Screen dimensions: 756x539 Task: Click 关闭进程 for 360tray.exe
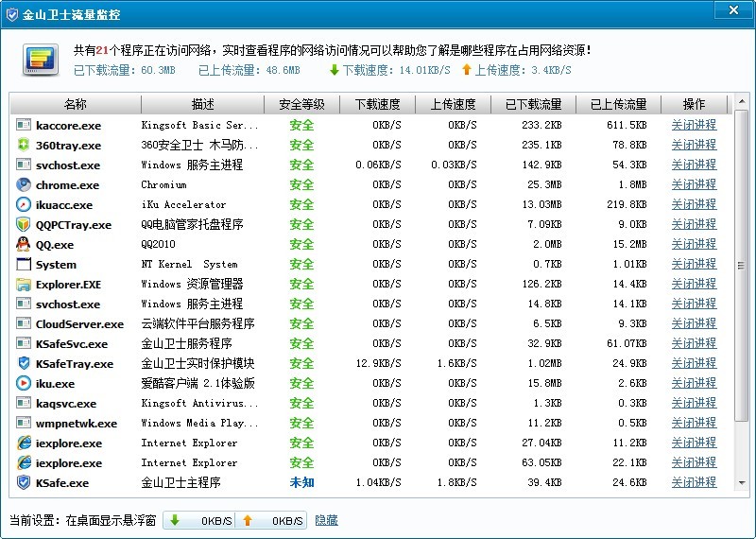pos(695,145)
